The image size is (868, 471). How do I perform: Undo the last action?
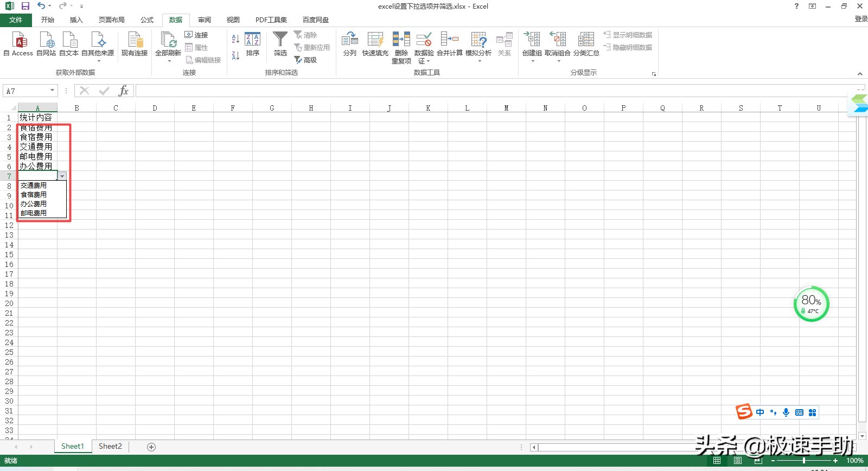point(41,6)
